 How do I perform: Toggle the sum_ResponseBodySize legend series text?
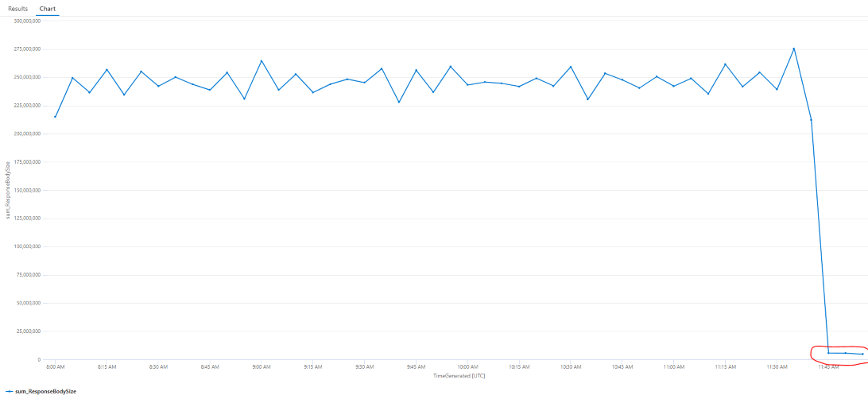coord(45,391)
